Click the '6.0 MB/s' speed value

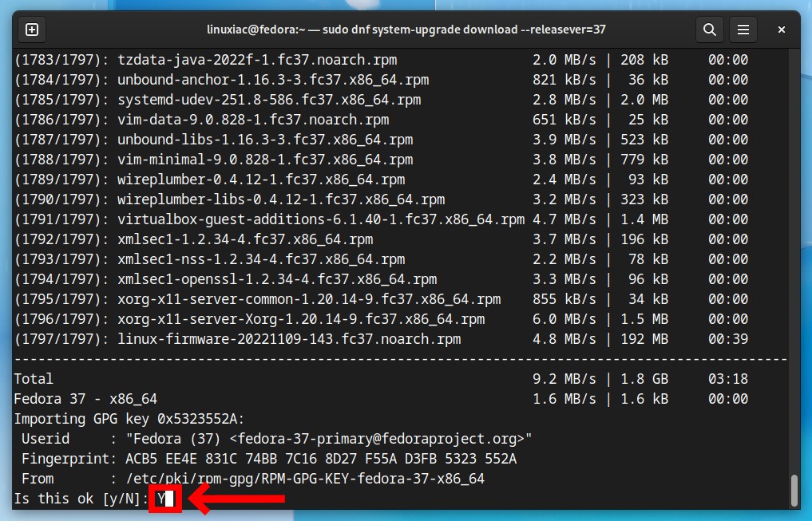pos(564,319)
